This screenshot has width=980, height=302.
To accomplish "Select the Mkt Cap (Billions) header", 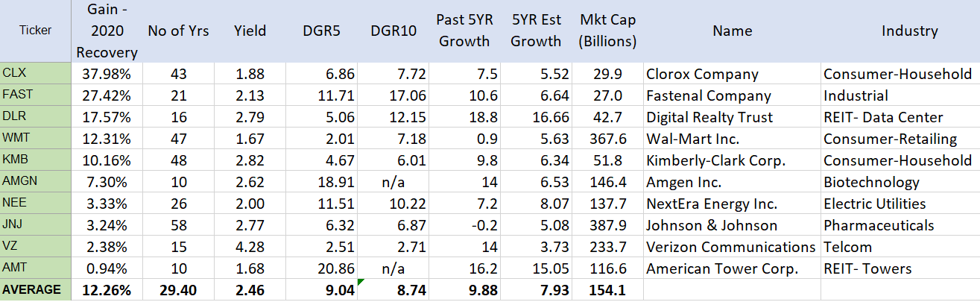I will (608, 31).
